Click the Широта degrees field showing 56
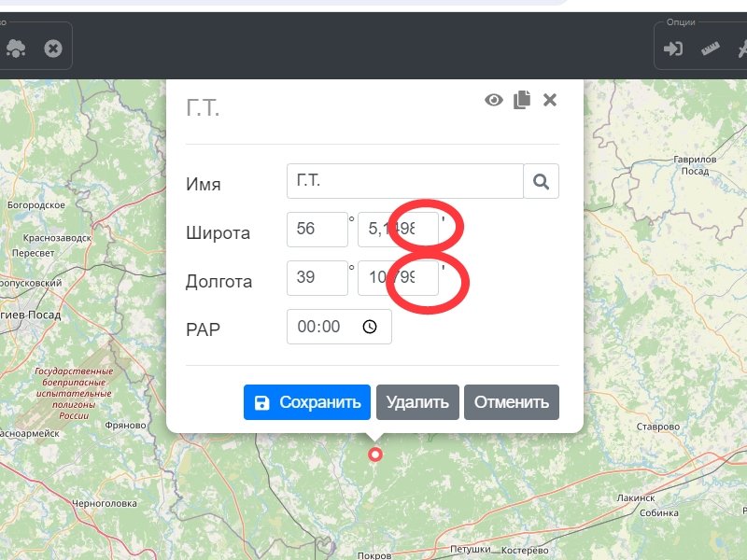The width and height of the screenshot is (747, 560). (317, 230)
